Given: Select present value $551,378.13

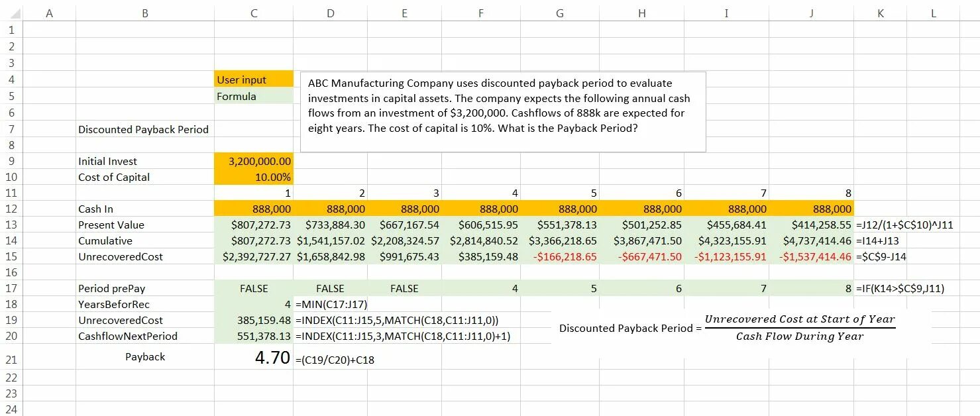Looking at the screenshot, I should pos(559,225).
